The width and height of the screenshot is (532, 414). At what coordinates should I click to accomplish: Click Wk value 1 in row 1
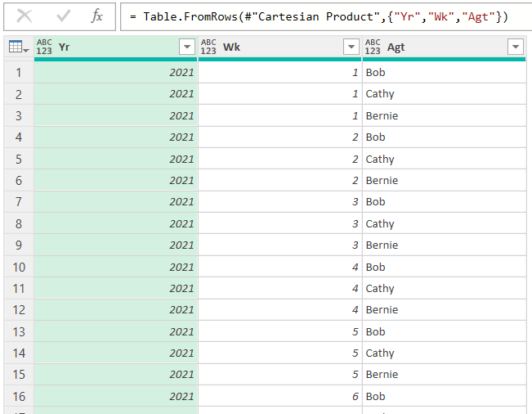click(280, 72)
